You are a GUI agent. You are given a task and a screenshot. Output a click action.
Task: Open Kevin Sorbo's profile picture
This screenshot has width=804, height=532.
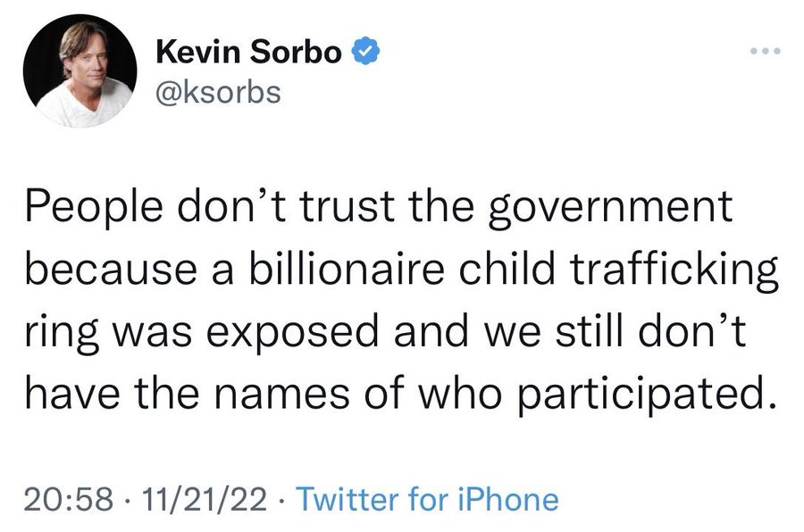point(78,77)
